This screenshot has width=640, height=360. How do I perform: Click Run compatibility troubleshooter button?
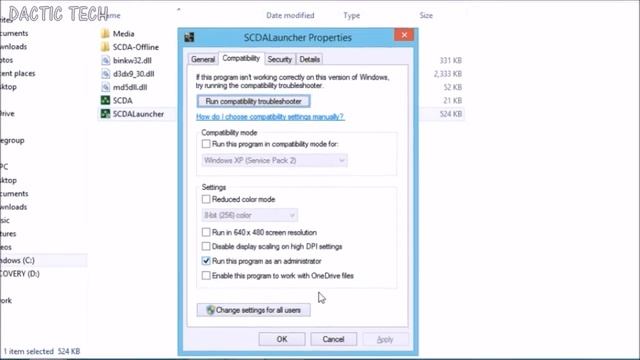[x=253, y=101]
